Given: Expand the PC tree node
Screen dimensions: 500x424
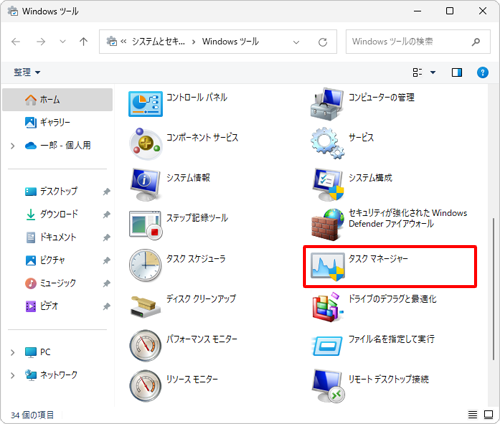Looking at the screenshot, I should [13, 352].
